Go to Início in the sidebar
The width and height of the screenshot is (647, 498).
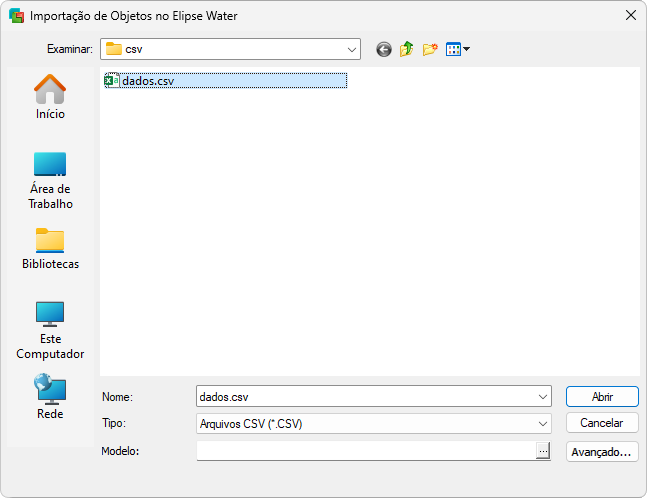click(50, 97)
